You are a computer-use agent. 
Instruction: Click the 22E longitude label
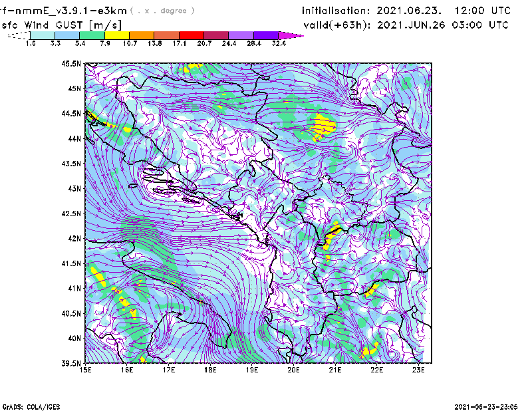tap(376, 370)
